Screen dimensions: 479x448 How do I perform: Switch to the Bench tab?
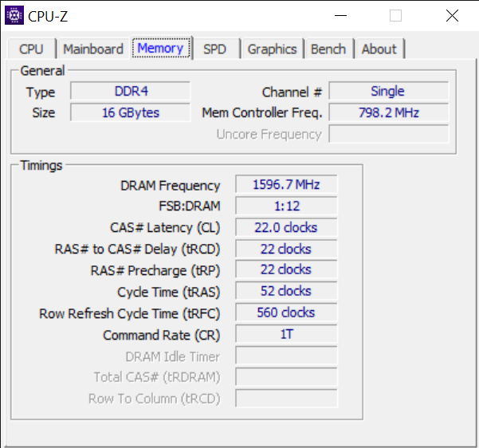tap(328, 49)
